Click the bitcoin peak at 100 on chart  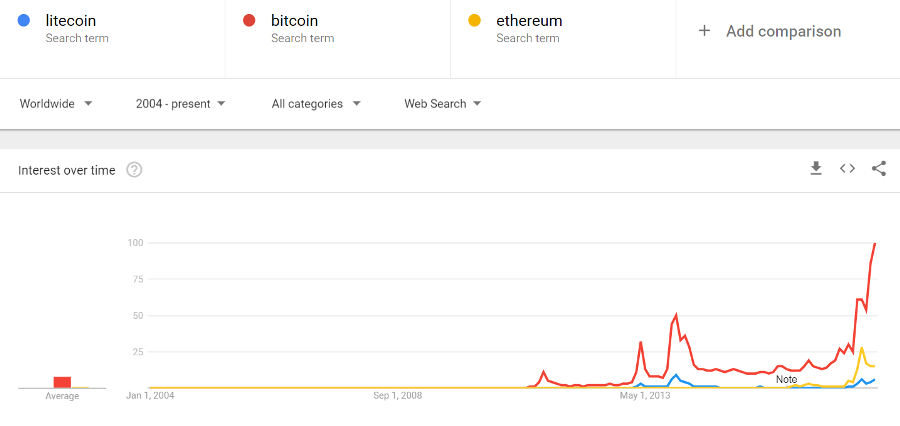pos(875,243)
